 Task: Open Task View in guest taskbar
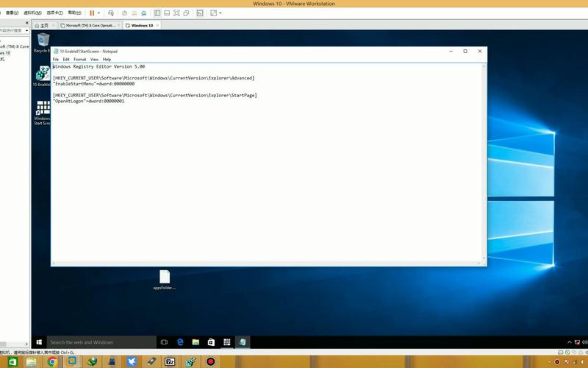[x=164, y=342]
